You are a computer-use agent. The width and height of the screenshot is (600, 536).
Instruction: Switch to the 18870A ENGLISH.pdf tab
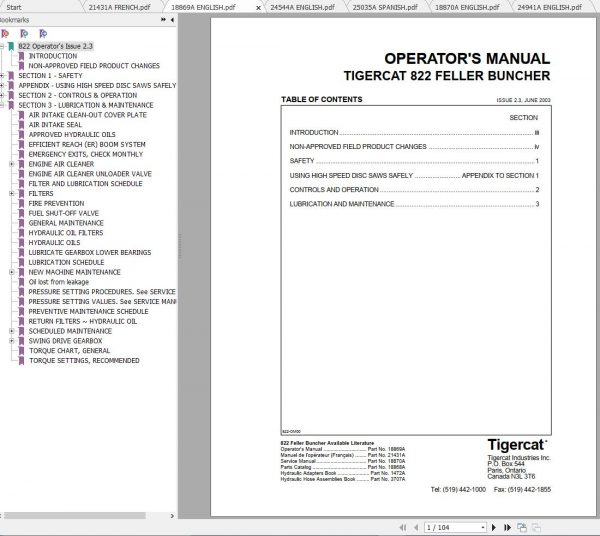pyautogui.click(x=467, y=7)
